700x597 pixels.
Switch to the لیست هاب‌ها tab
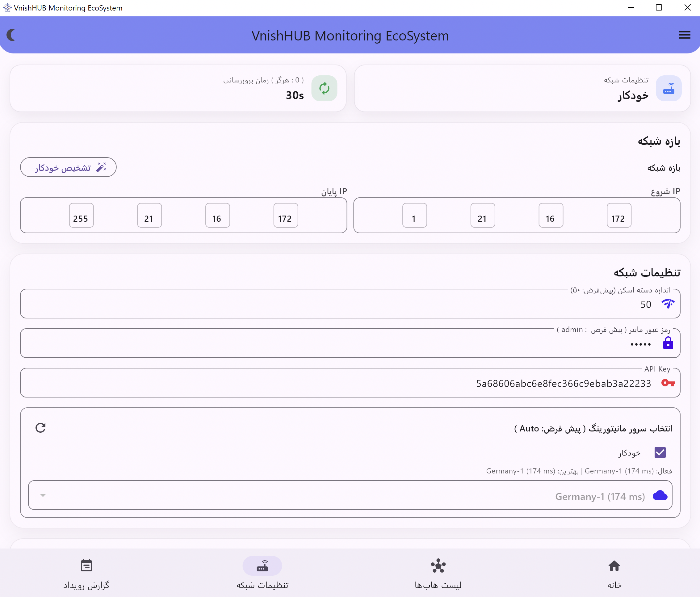tap(438, 573)
